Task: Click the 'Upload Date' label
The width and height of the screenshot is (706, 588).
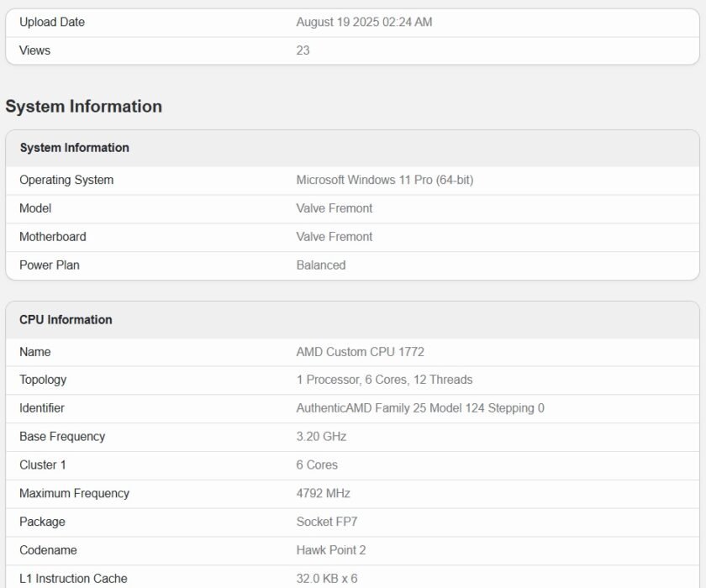Action: pyautogui.click(x=52, y=22)
